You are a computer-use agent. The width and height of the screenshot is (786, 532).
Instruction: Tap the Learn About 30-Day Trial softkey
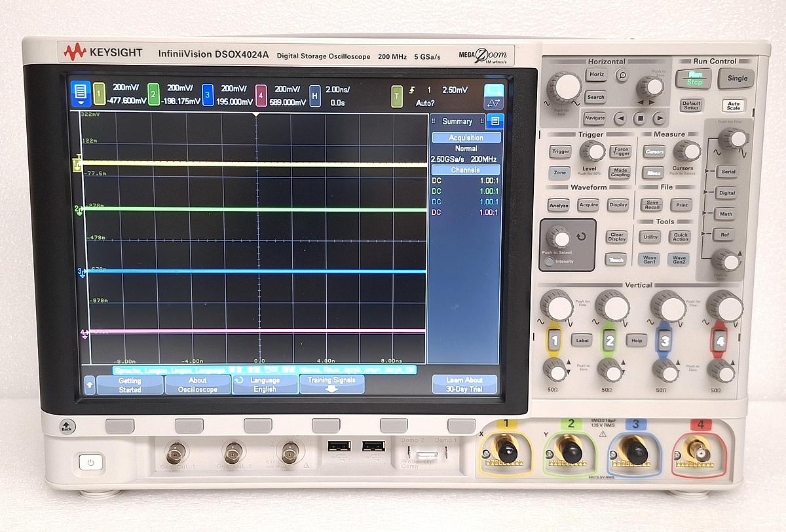[465, 384]
